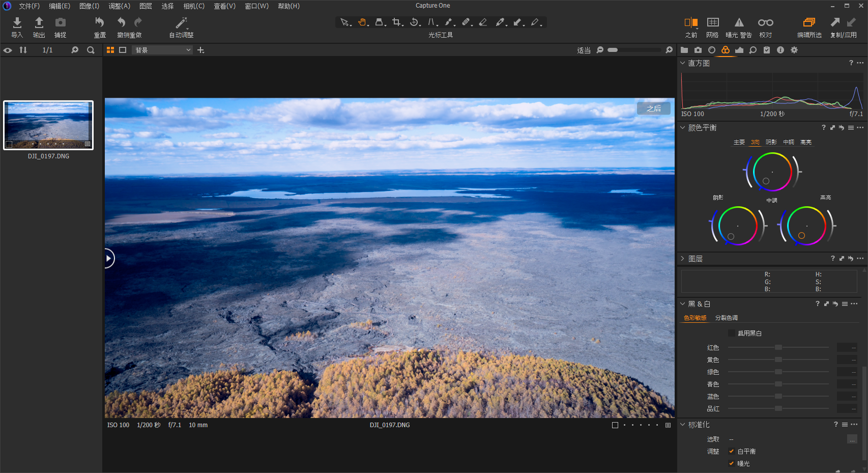Collapse the Histogram (直方图) panel
The width and height of the screenshot is (868, 473).
tap(683, 63)
